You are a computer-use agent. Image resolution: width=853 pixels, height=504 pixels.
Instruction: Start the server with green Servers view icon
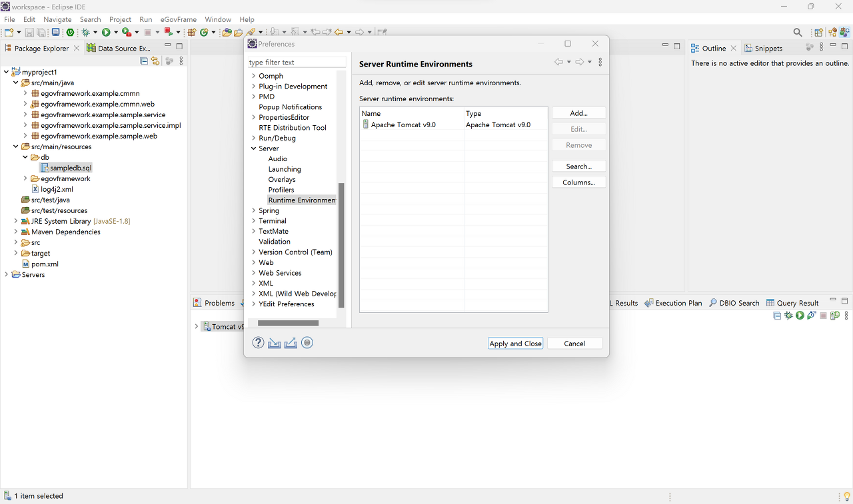(x=800, y=315)
